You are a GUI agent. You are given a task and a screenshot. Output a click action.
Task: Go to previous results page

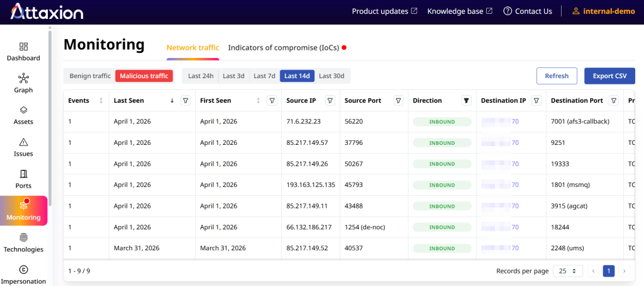point(594,271)
